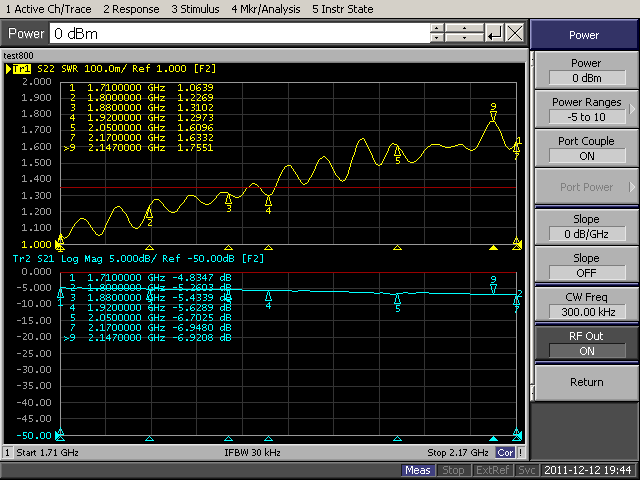Click marker 9 on the S21 trace

(x=493, y=285)
